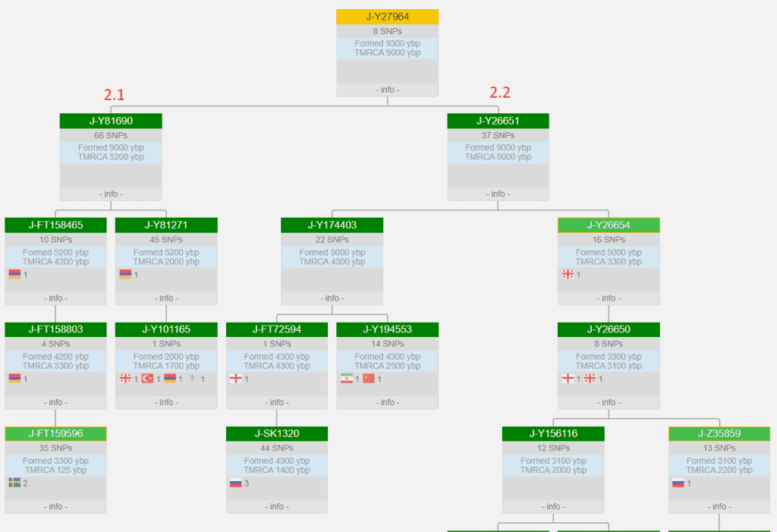Click the China flag in J-Y194553
777x532 pixels.
pos(369,379)
